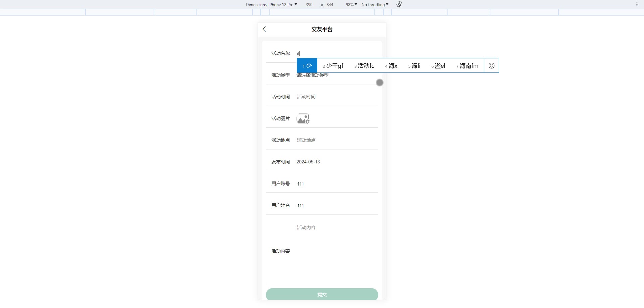
Task: Click the rotate device icon
Action: pos(399,4)
